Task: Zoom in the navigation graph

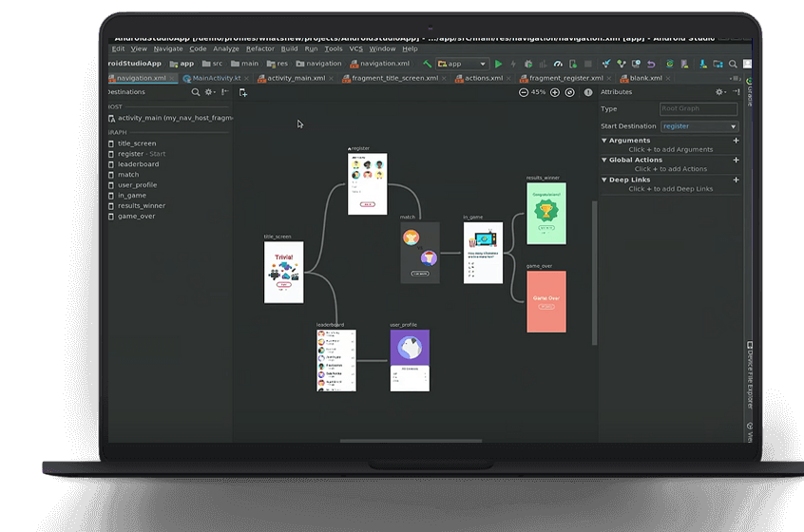Action: click(555, 92)
